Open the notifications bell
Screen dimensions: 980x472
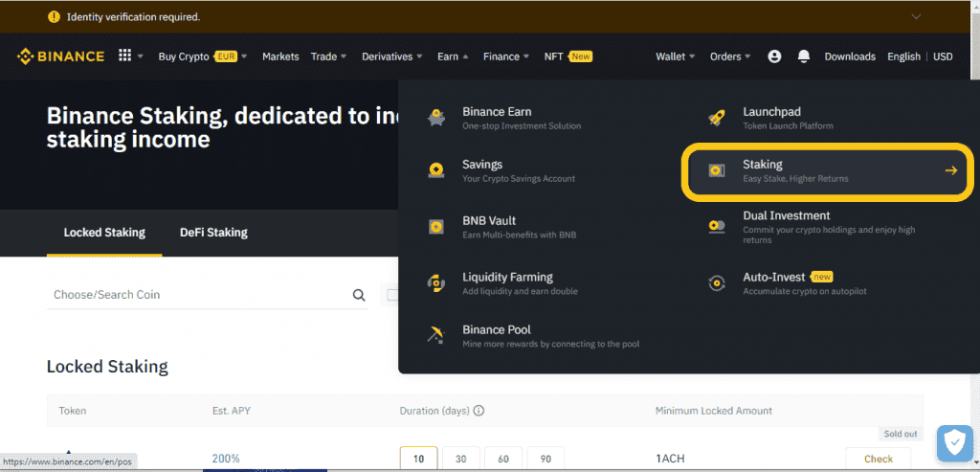click(804, 56)
